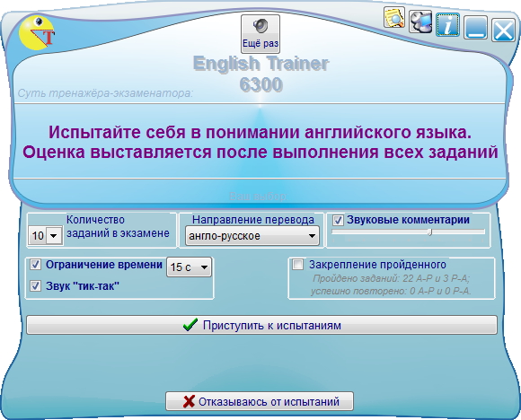Click 'Суть тренажёра-экзаменатора:' label
Viewport: 521px width, 420px height.
(x=105, y=93)
